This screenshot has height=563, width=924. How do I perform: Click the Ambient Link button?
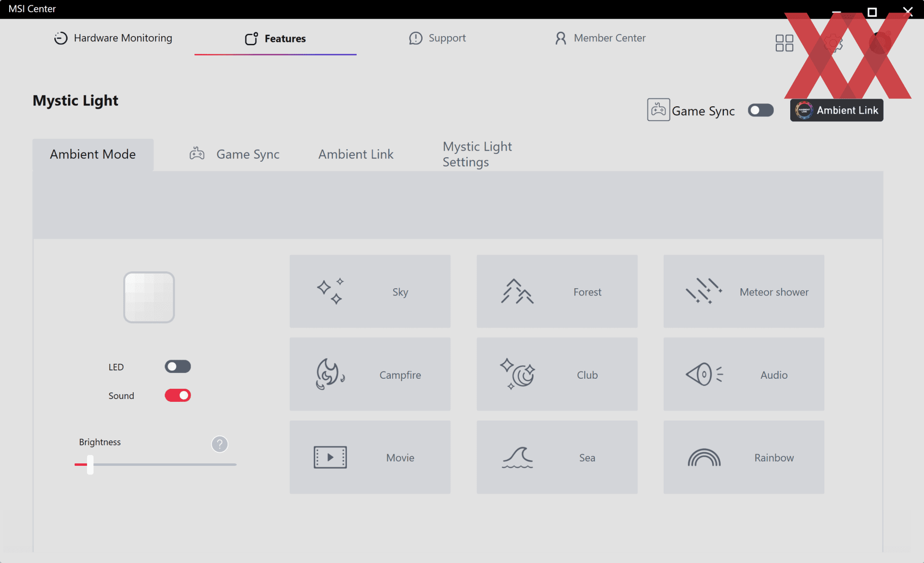point(836,110)
